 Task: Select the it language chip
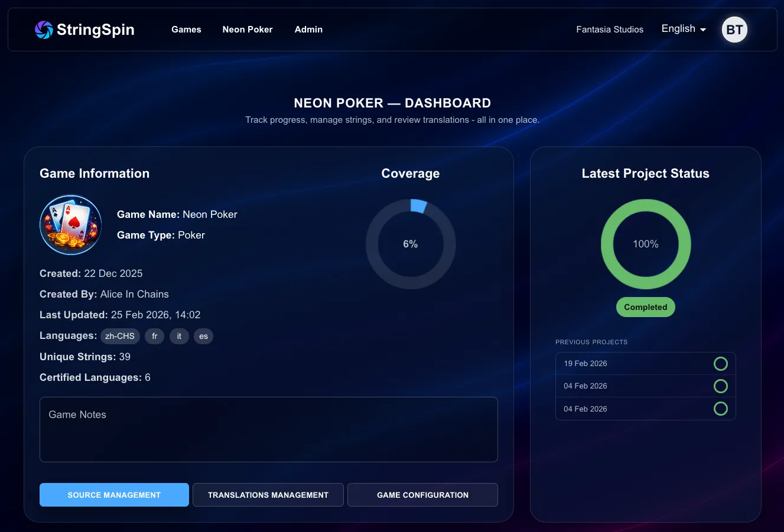click(x=179, y=336)
